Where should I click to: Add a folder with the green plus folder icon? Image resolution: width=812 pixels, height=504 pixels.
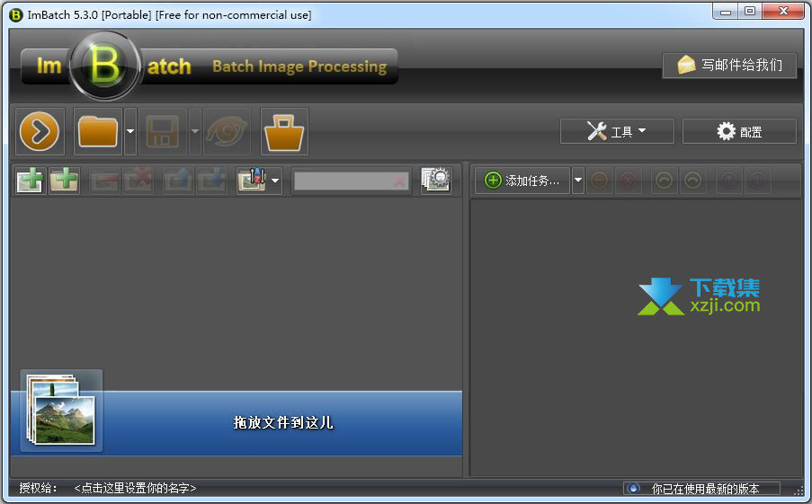click(64, 181)
